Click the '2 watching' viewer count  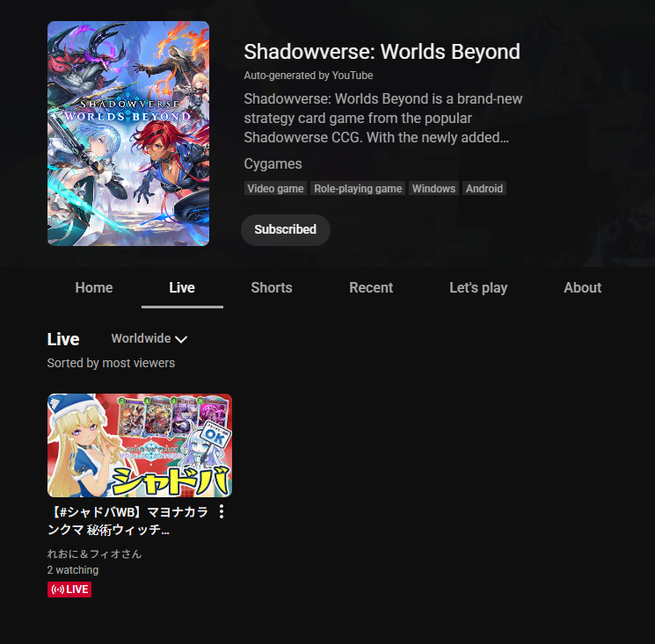73,569
